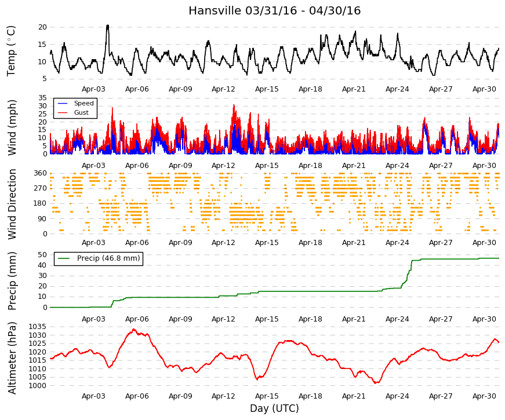505x420 pixels.
Task: Click the Precip (mm) axis label
Action: [x=12, y=281]
